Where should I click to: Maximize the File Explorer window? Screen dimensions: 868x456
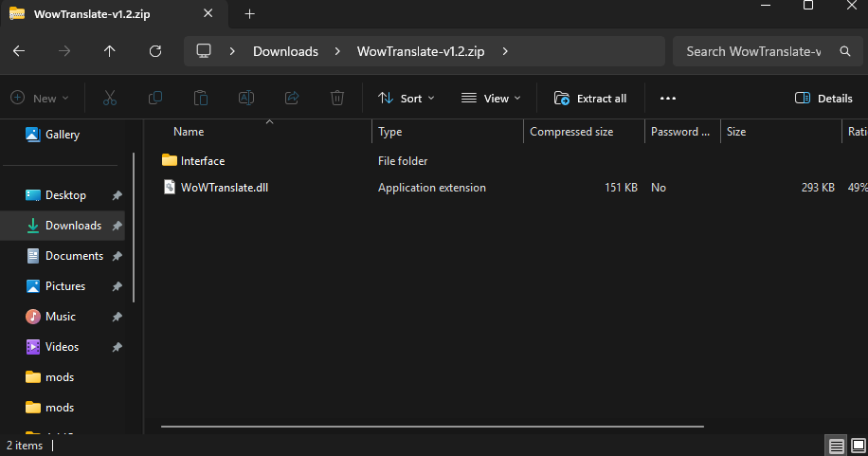[808, 6]
